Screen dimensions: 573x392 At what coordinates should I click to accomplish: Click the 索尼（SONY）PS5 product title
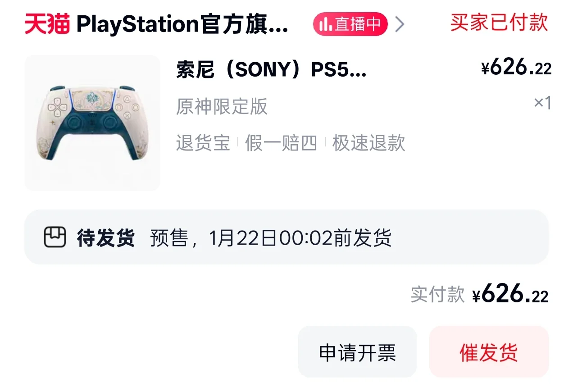(x=271, y=71)
